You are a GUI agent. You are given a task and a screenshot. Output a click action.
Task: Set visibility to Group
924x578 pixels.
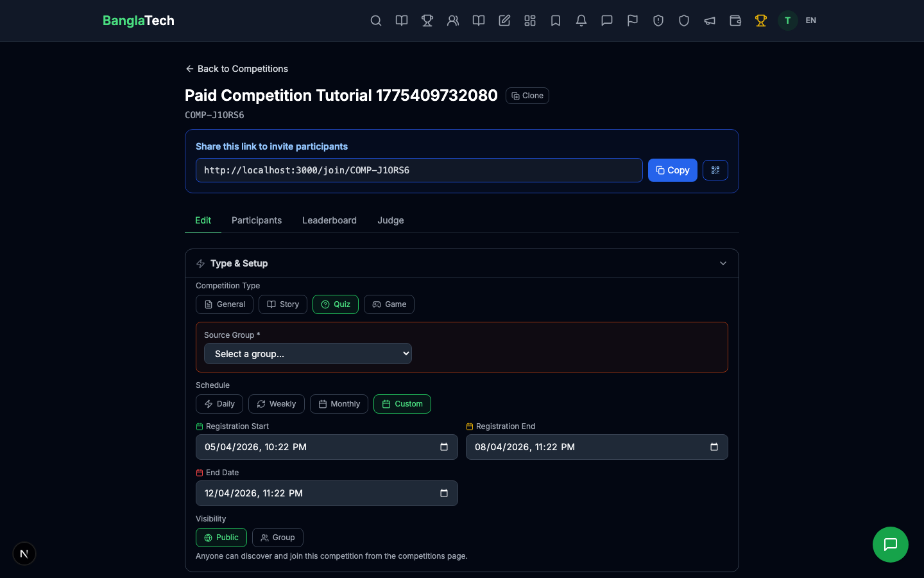coord(277,538)
